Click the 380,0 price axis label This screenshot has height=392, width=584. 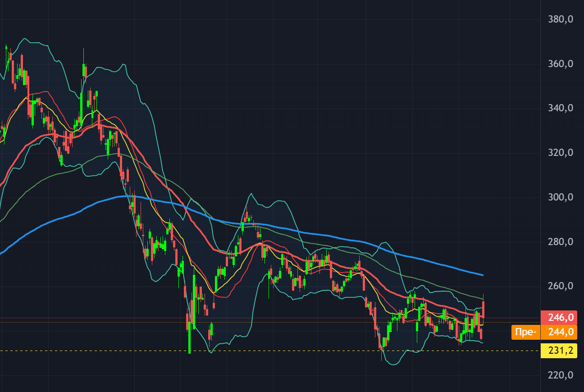(x=561, y=19)
